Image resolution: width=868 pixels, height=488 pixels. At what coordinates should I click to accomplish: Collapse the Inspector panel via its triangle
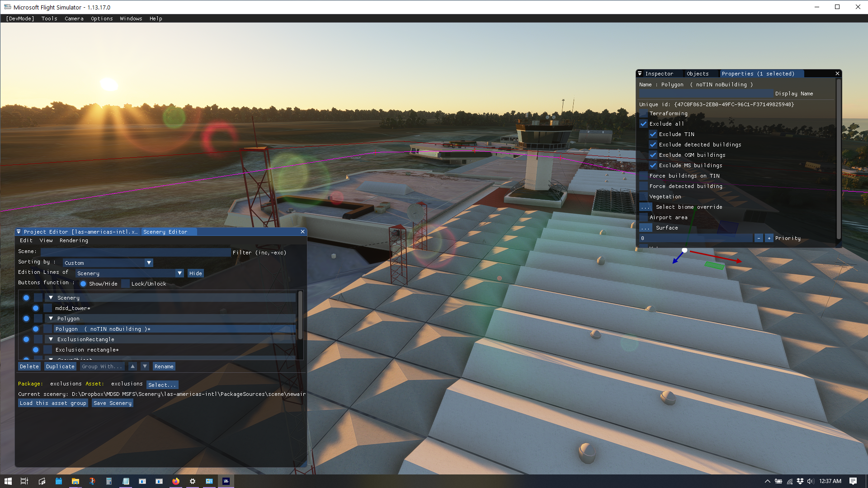click(640, 74)
